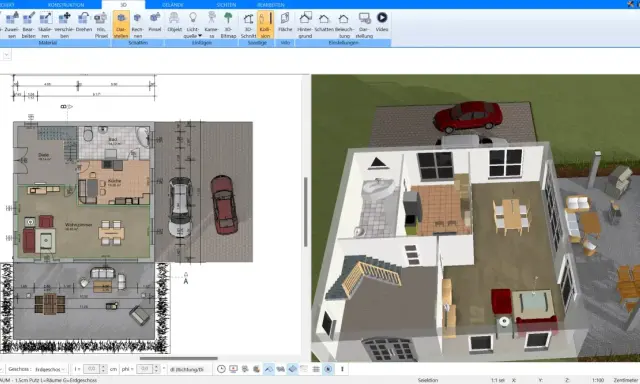Select the red car in the 3D view
Screen dimensions: 640x384
pos(467,116)
